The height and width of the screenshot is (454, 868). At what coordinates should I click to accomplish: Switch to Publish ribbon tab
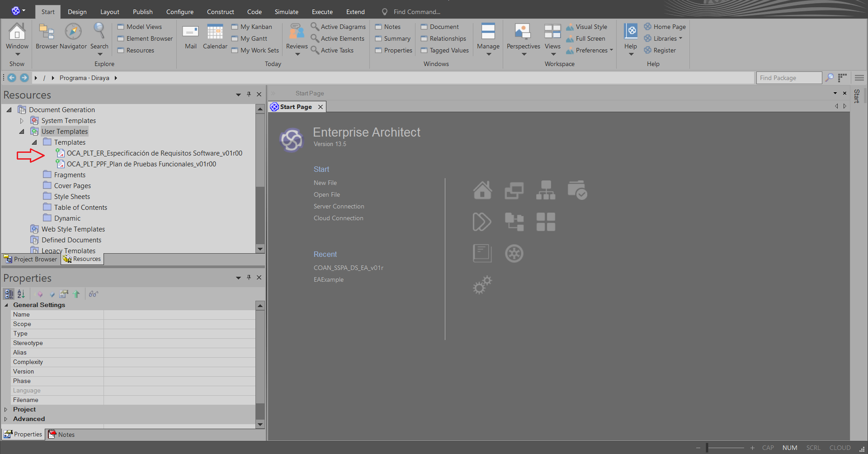click(142, 12)
